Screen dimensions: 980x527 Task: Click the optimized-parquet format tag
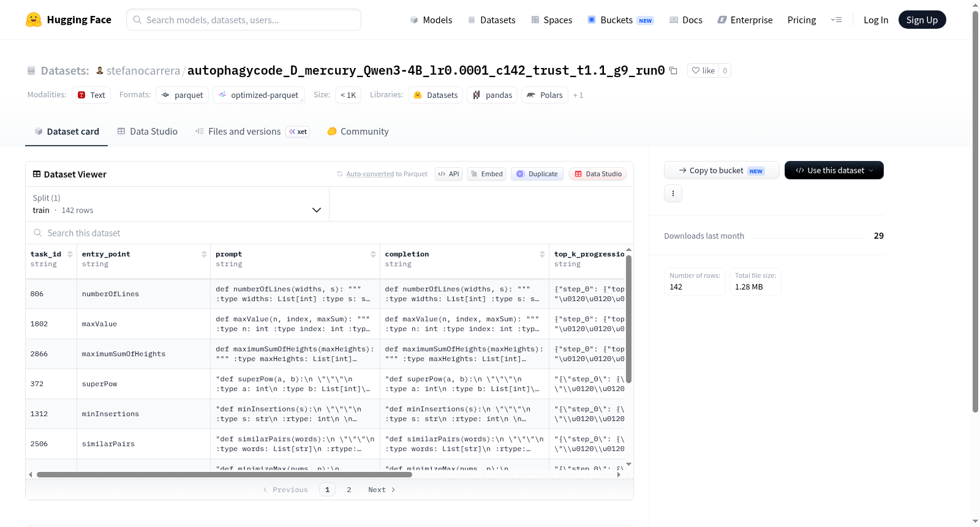point(259,95)
